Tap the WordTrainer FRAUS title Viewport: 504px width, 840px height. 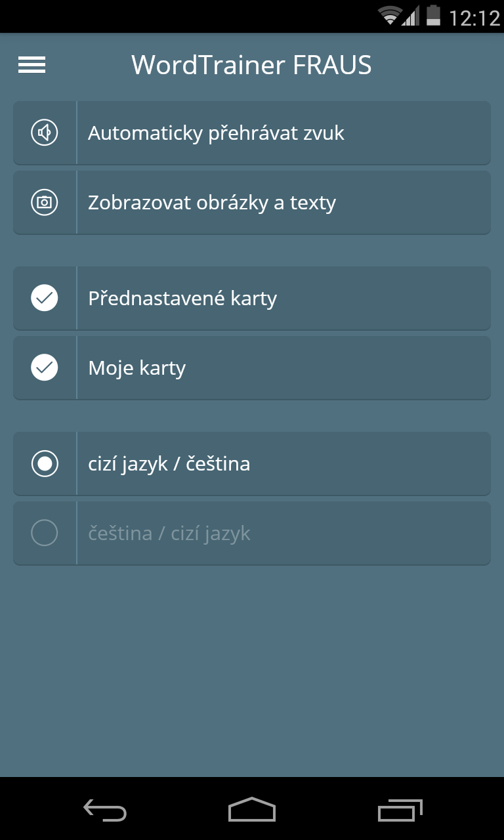pyautogui.click(x=251, y=65)
